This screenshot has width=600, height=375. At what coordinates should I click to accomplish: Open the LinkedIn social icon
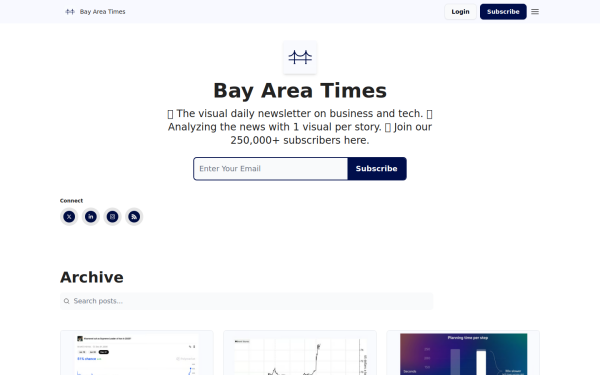pyautogui.click(x=91, y=217)
